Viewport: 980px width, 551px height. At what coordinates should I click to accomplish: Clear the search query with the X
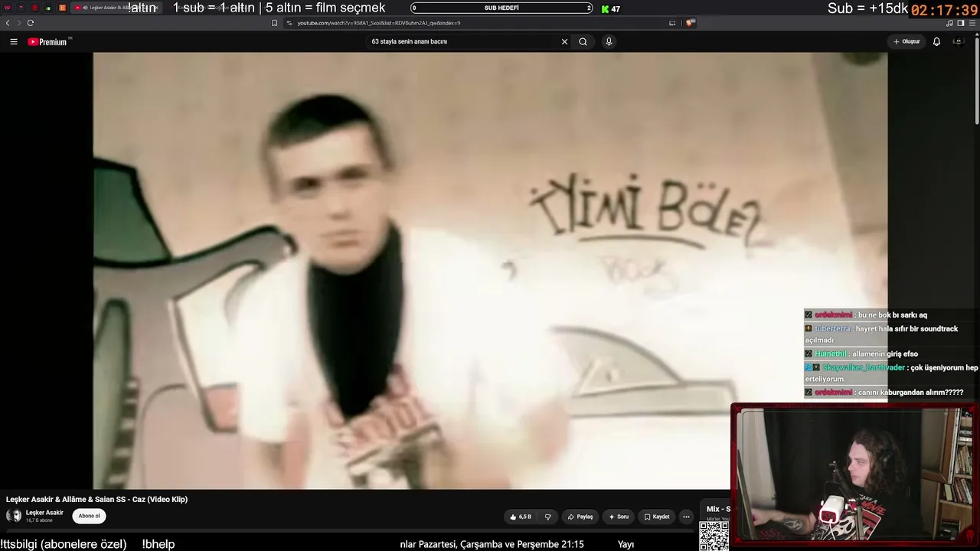coord(565,42)
